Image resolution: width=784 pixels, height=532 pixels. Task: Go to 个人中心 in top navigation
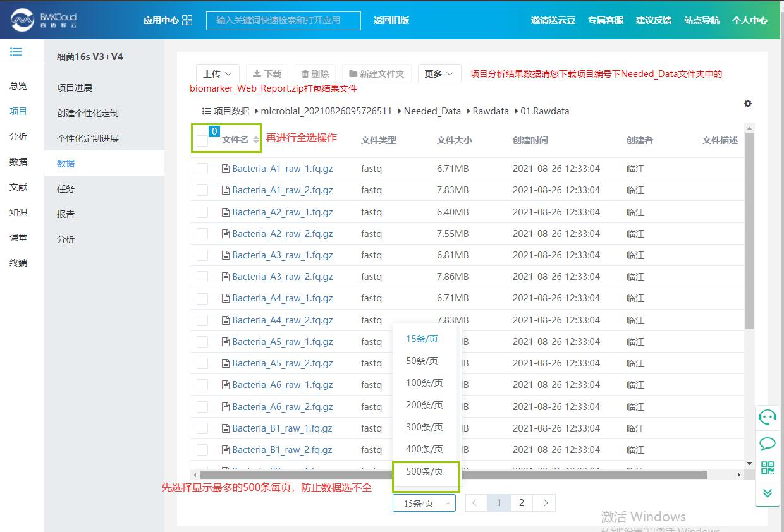tap(749, 20)
